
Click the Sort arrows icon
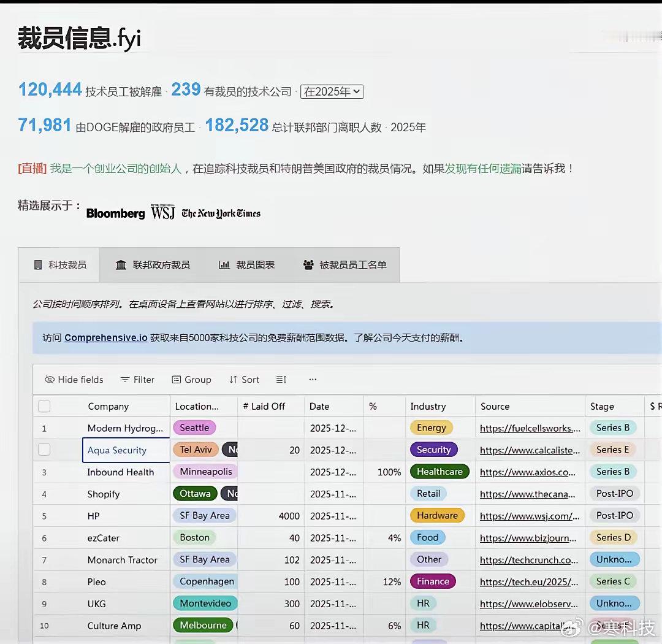click(x=233, y=380)
